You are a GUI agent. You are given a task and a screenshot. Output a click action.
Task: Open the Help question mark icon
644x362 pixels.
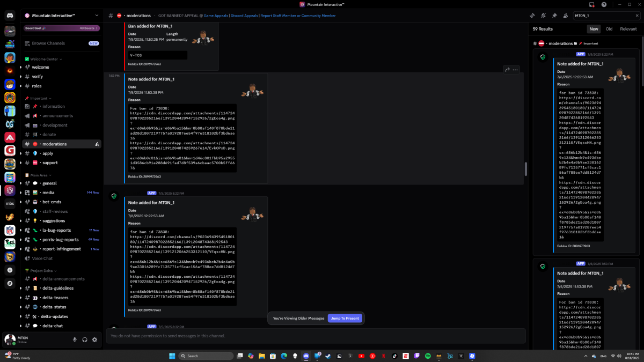click(604, 4)
